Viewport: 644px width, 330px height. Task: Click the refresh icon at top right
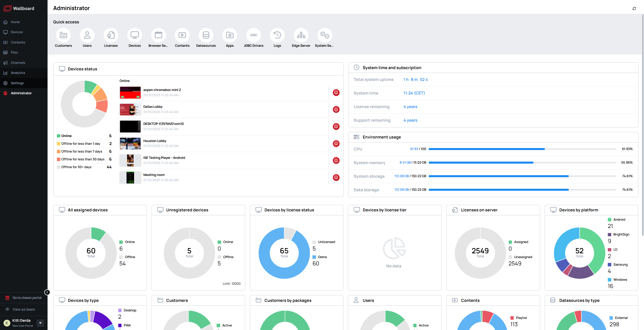[x=634, y=9]
